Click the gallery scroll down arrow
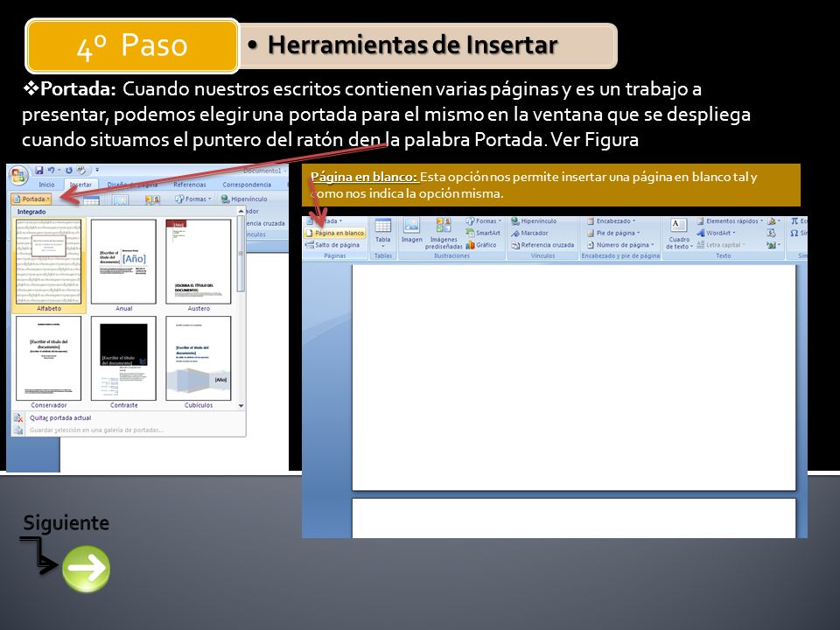The width and height of the screenshot is (840, 630). [x=241, y=405]
